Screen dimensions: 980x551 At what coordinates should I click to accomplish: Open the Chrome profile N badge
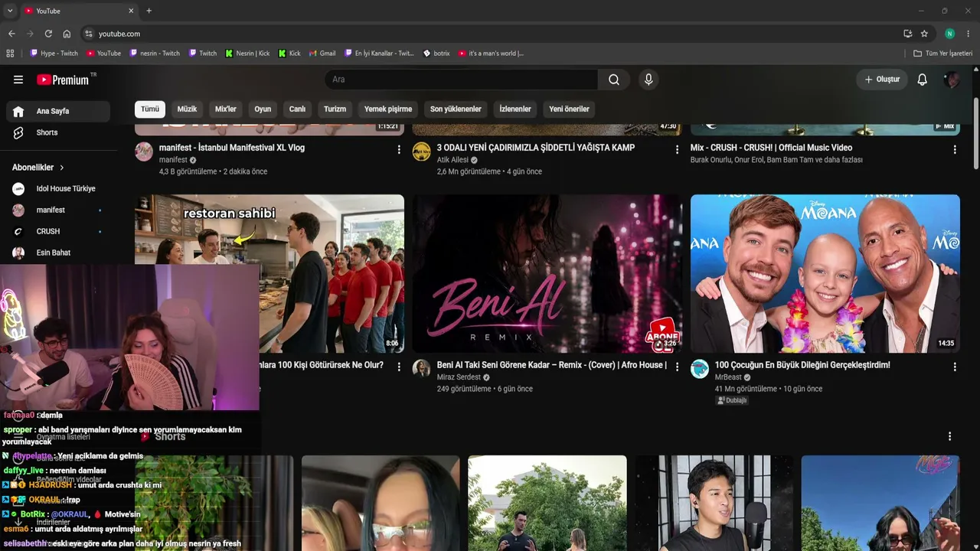point(949,34)
